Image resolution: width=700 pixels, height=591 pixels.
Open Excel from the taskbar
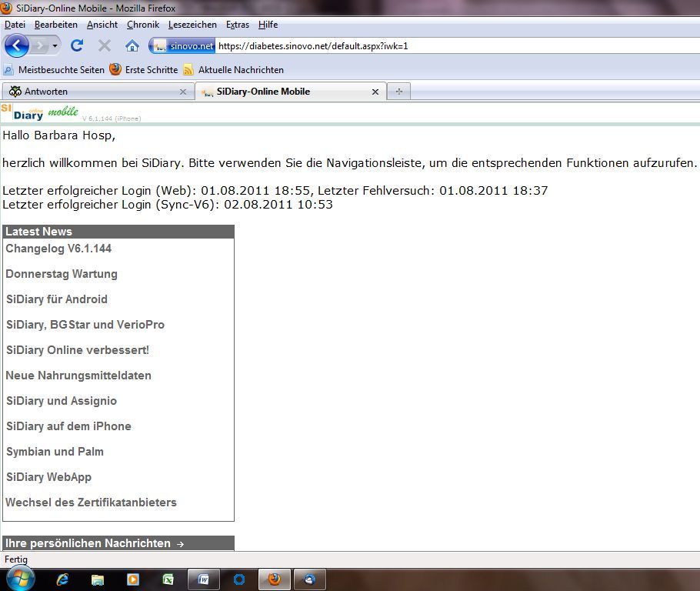[x=168, y=579]
